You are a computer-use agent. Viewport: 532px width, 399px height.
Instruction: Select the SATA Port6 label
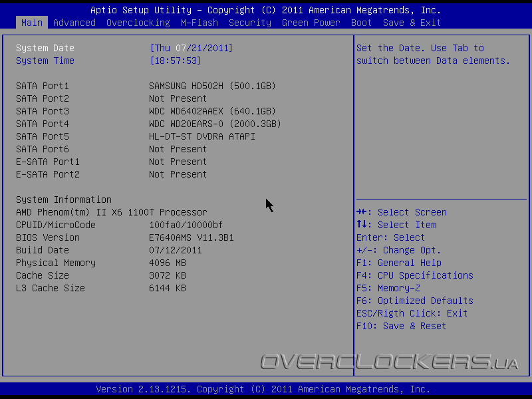click(x=43, y=149)
